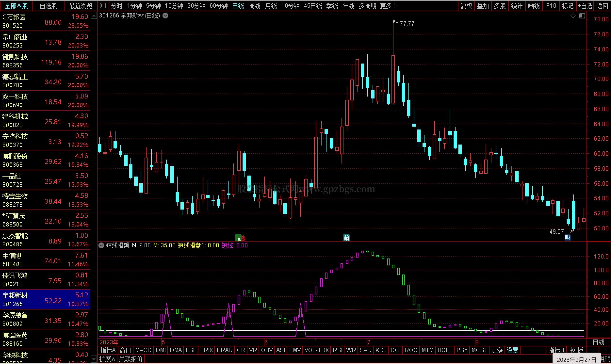This screenshot has width=611, height=364.
Task: Add stock with +自选 button
Action: (x=585, y=6)
